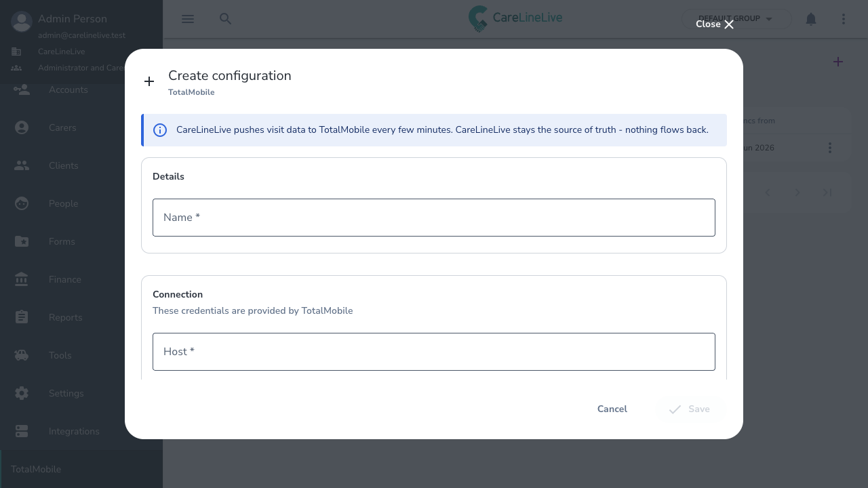The height and width of the screenshot is (488, 868).
Task: Select the TotalMobile sidebar item
Action: (81, 469)
